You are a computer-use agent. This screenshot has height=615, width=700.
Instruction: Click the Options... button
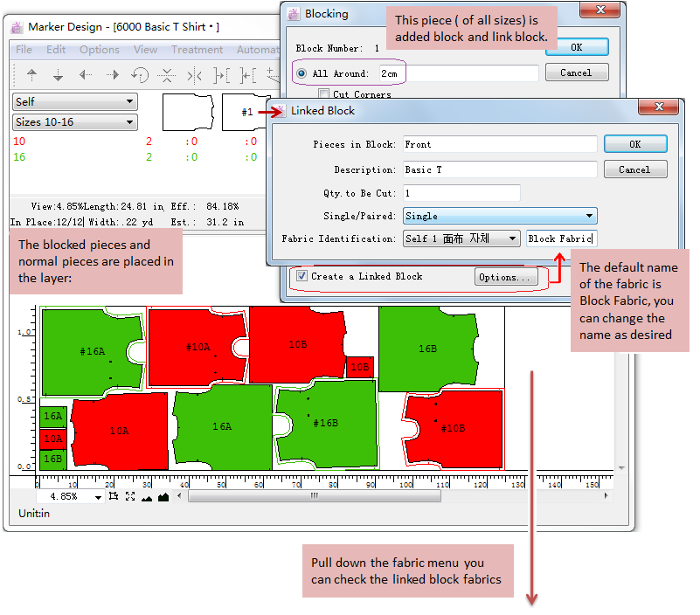(505, 277)
